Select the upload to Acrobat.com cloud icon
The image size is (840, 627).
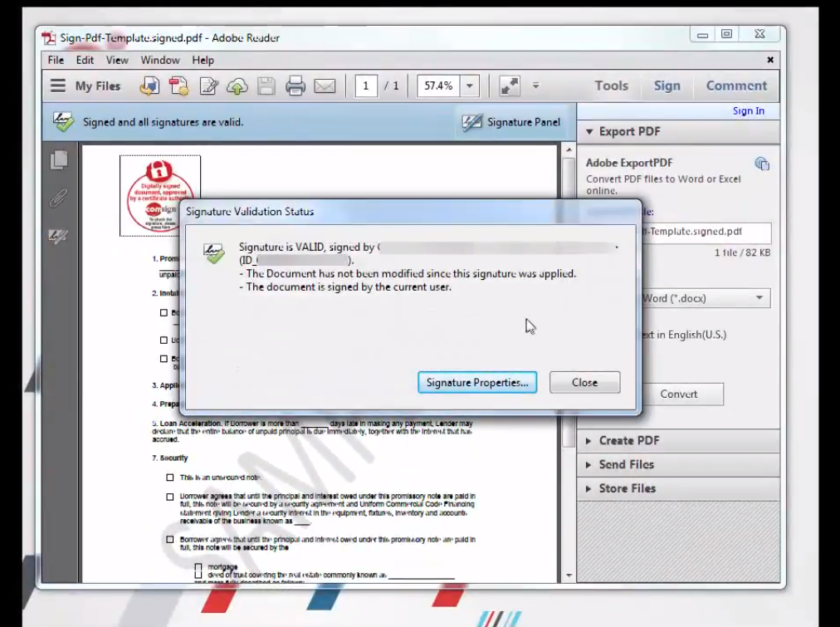click(237, 86)
